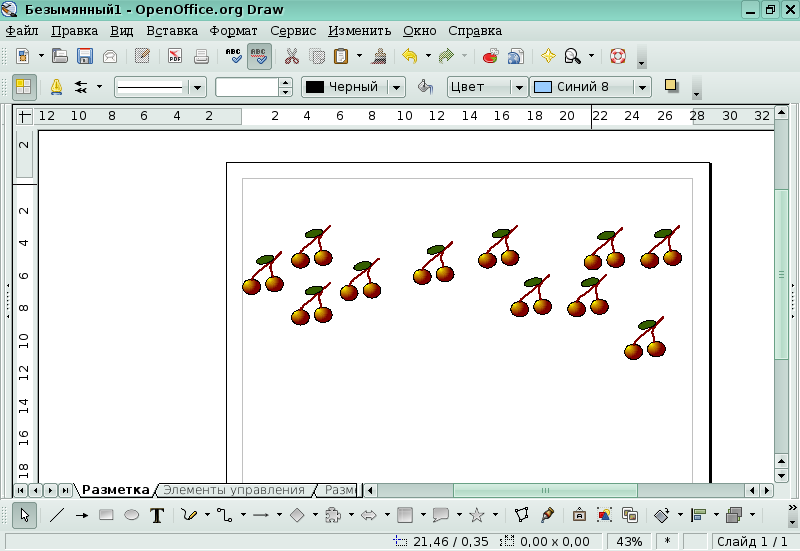Click the Paste clipboard icon
This screenshot has width=800, height=551.
341,56
